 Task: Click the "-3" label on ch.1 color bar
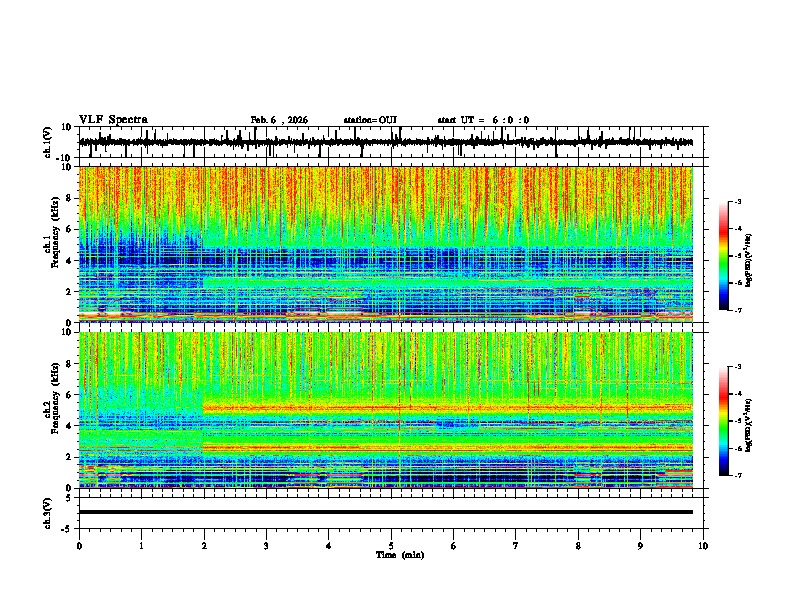737,201
